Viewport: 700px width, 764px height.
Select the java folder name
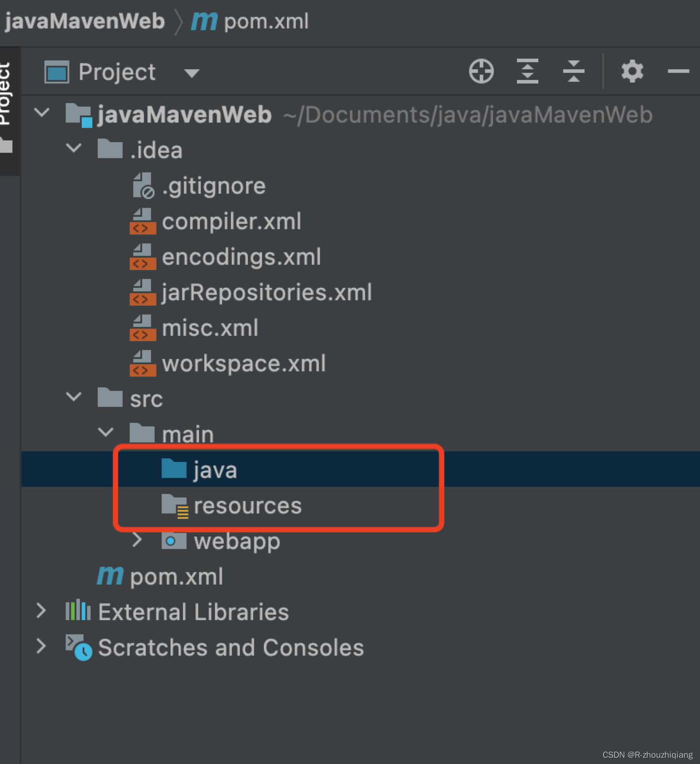pyautogui.click(x=215, y=471)
